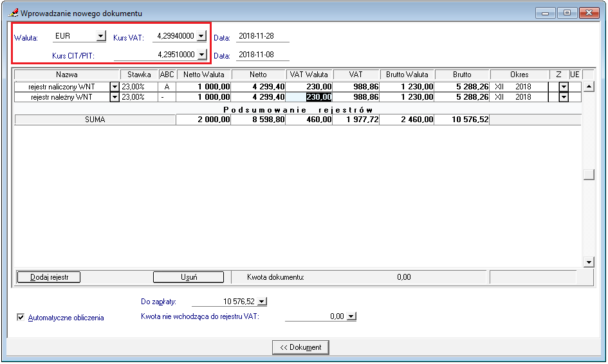
Task: Click the scroll down arrow of the register table
Action: [589, 262]
